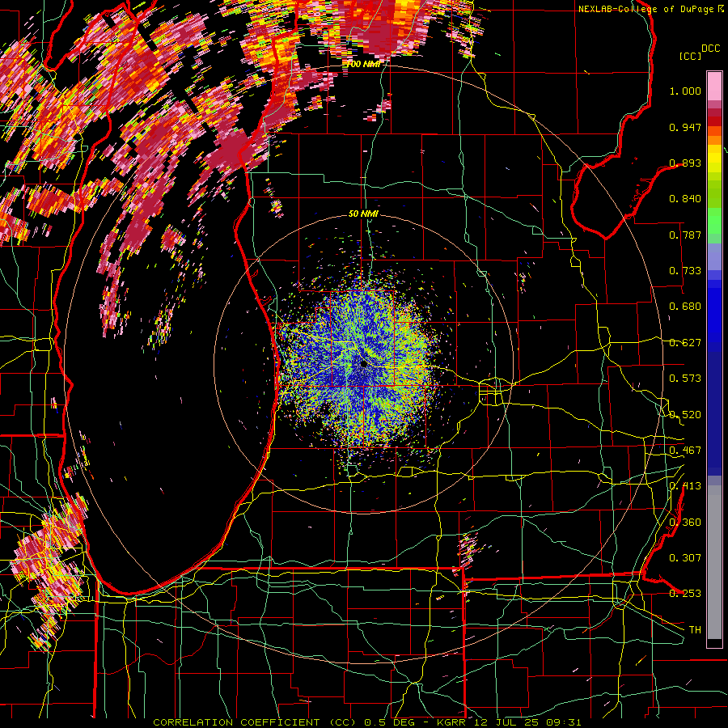Select the 0.573 legend value
This screenshot has width=728, height=728.
[685, 379]
